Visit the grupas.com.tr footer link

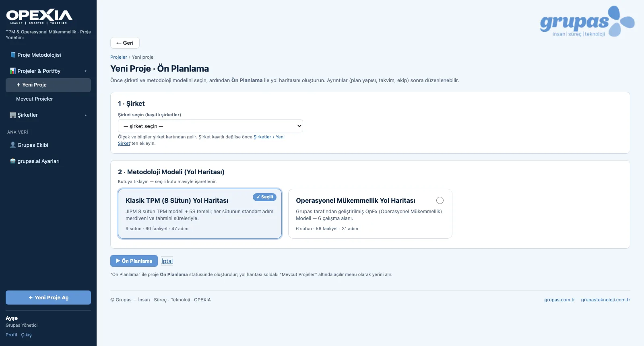559,300
